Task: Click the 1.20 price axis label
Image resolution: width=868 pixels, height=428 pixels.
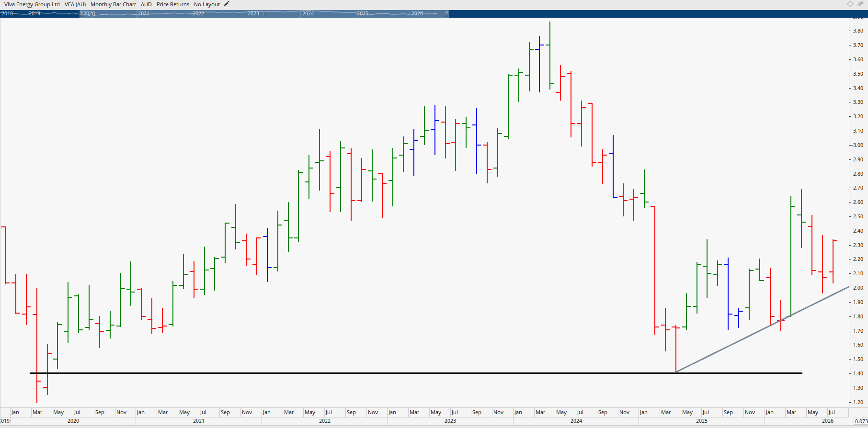Action: click(858, 403)
